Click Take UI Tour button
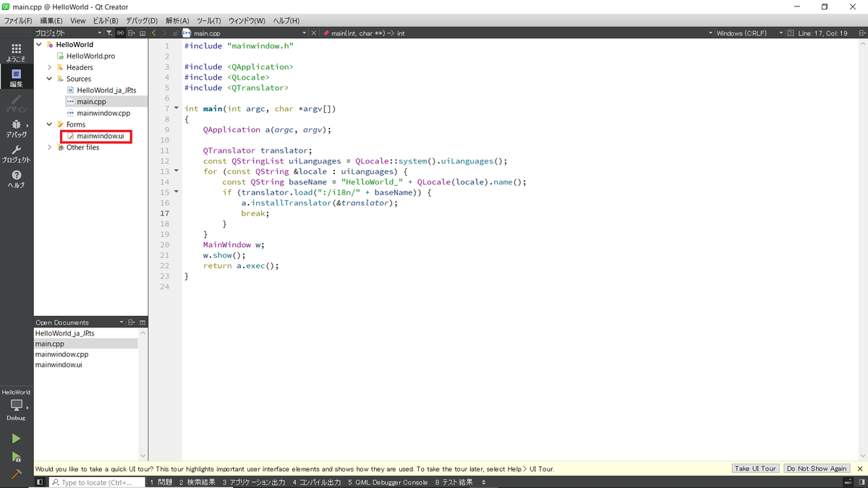 click(x=755, y=468)
